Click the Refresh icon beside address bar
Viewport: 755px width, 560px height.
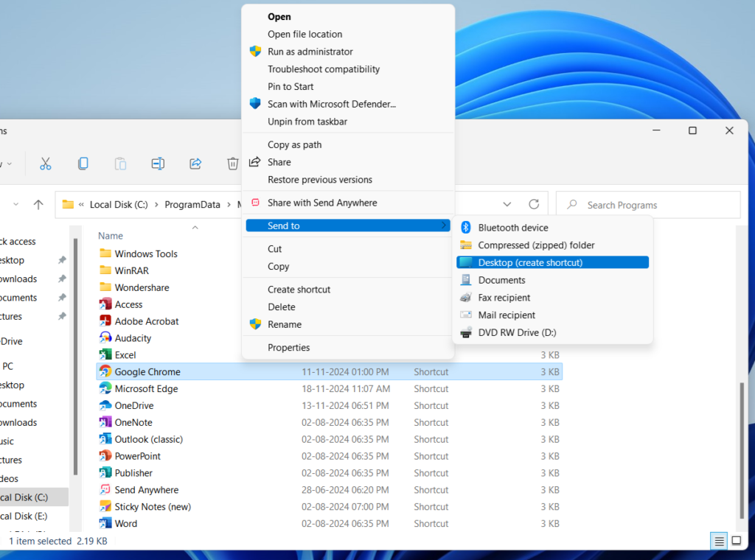point(534,204)
